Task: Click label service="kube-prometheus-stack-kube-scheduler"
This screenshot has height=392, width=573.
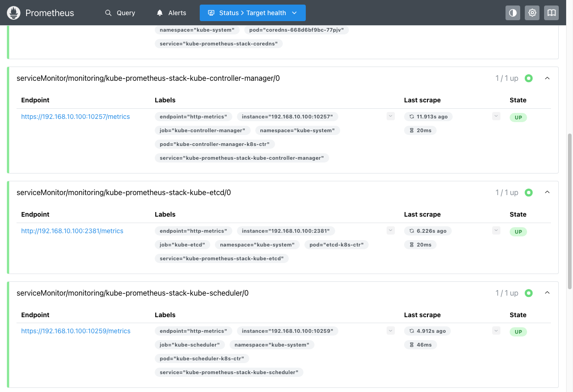Action: click(x=229, y=372)
